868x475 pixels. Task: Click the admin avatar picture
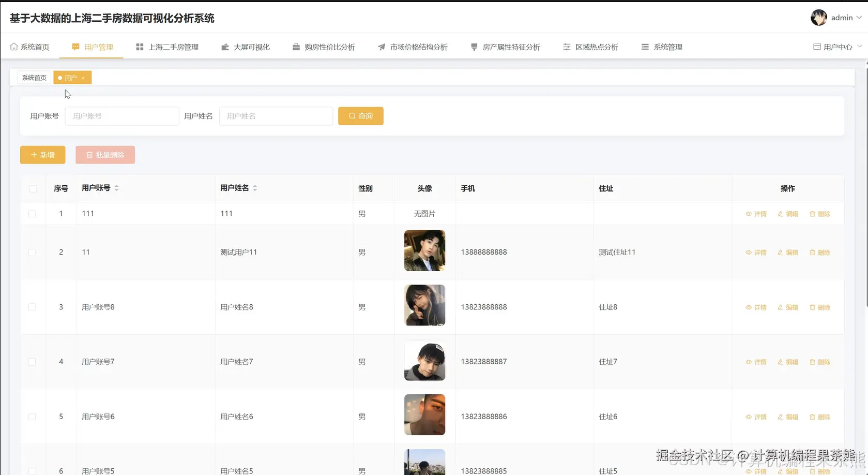[x=819, y=18]
